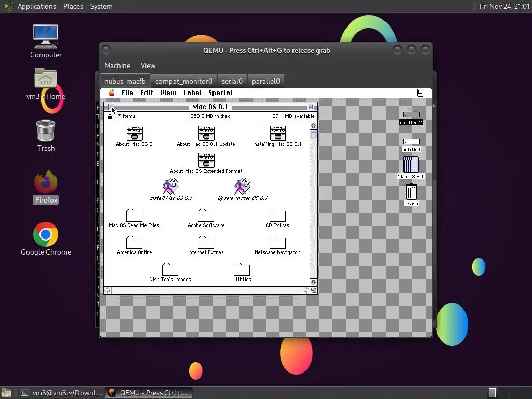Open the Apple menu
This screenshot has width=532, height=399.
(x=111, y=92)
